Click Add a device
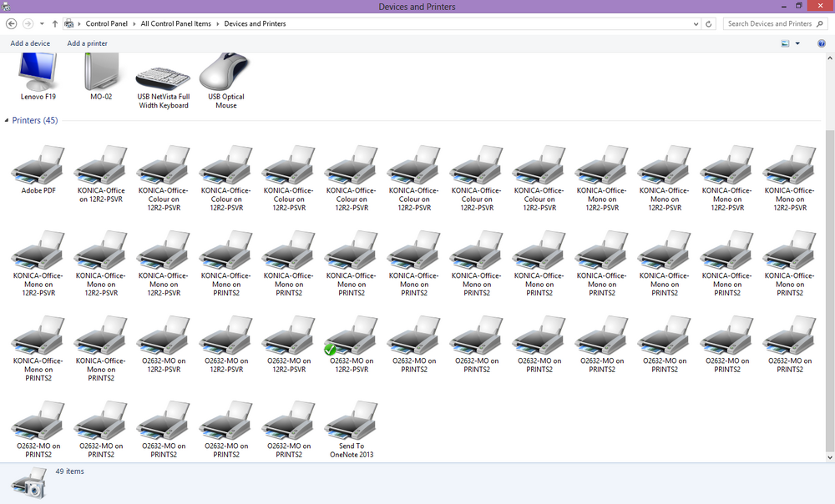The width and height of the screenshot is (835, 504). [x=30, y=43]
